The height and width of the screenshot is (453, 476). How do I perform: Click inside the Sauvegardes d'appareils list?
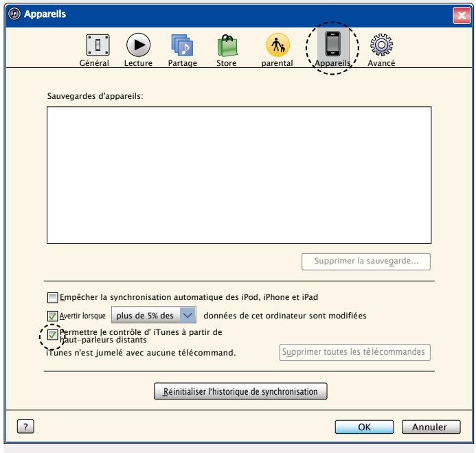click(x=239, y=175)
